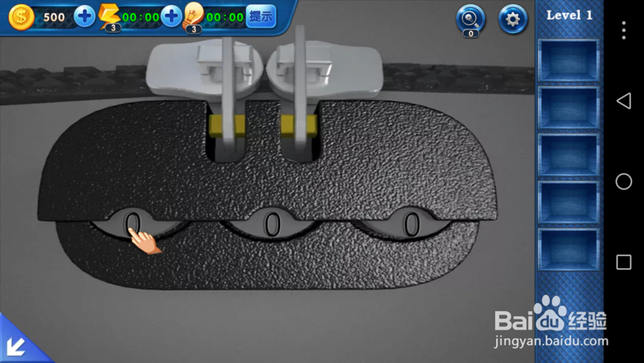
Task: Tap the left zipper pull
Action: coord(227,95)
